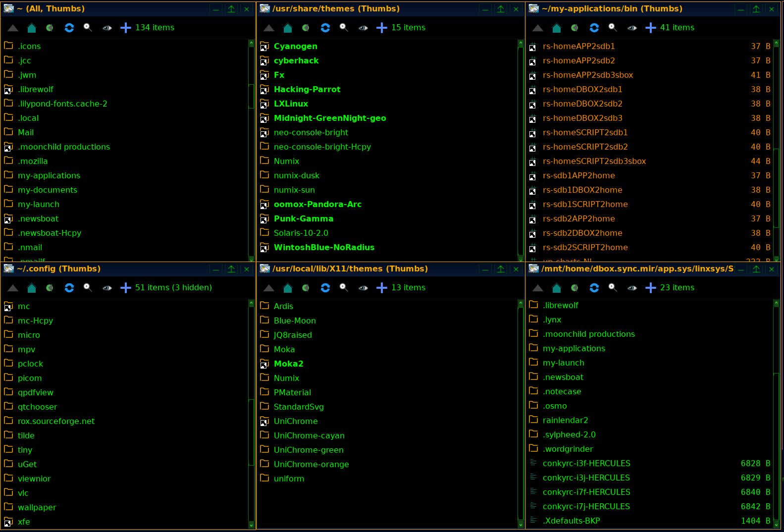Click the home icon in ~ (All, Thumbs) window
This screenshot has height=532, width=784.
click(x=32, y=28)
